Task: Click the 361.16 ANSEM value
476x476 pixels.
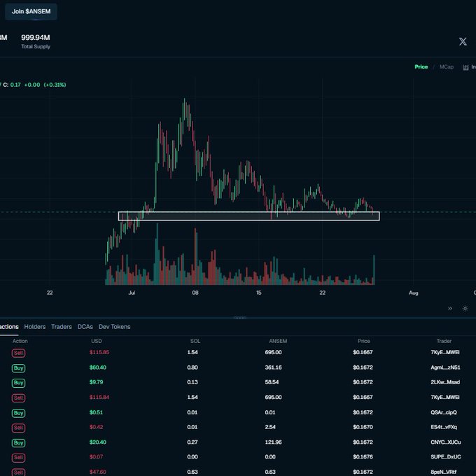Action: pos(273,367)
